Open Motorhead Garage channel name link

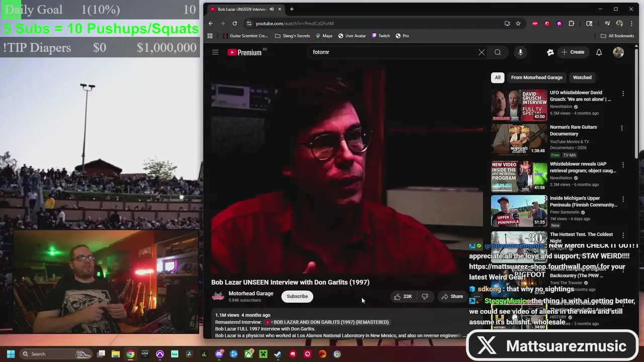coord(251,294)
